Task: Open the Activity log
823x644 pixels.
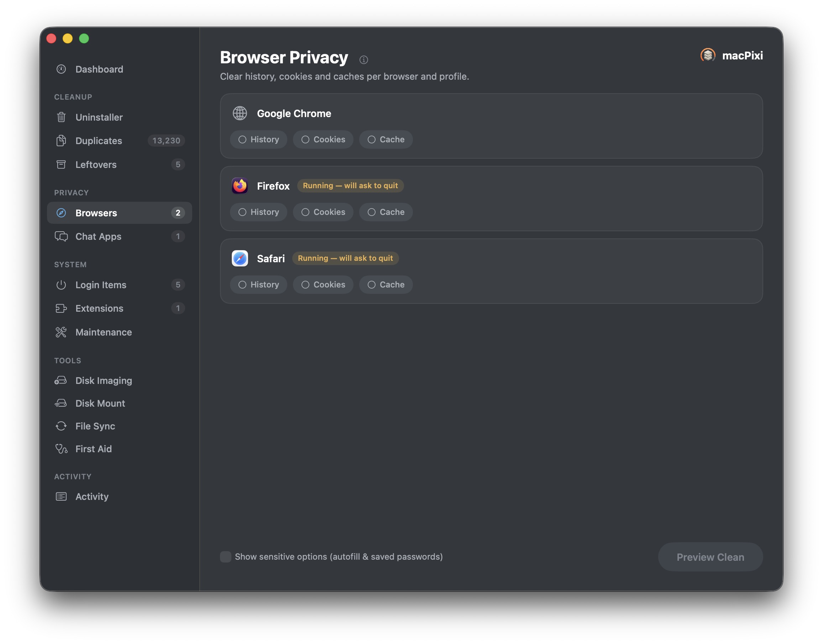Action: 120,497
